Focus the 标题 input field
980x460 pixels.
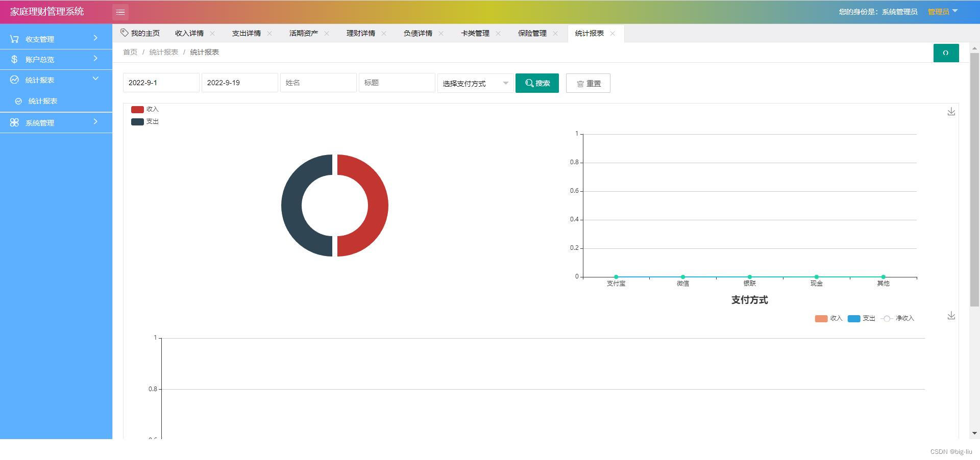tap(397, 83)
